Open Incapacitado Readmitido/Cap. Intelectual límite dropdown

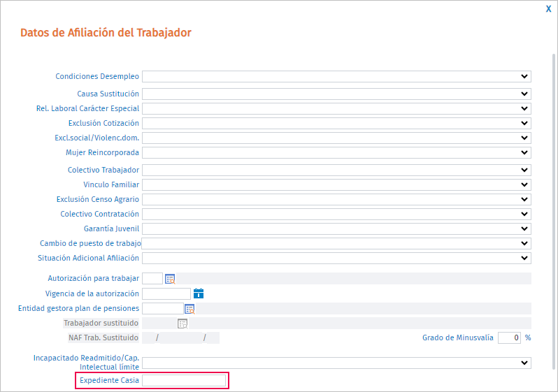click(336, 363)
